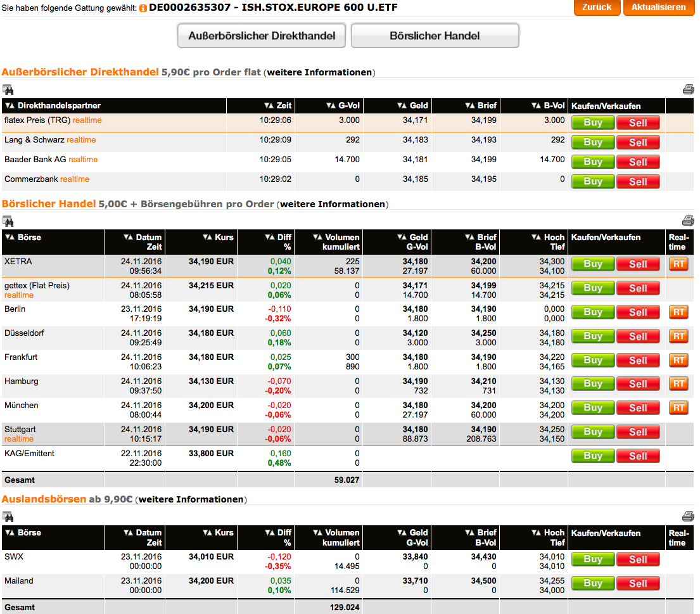Click binoculars icon under Börslicher Handel heading
This screenshot has height=614, width=700.
8,221
